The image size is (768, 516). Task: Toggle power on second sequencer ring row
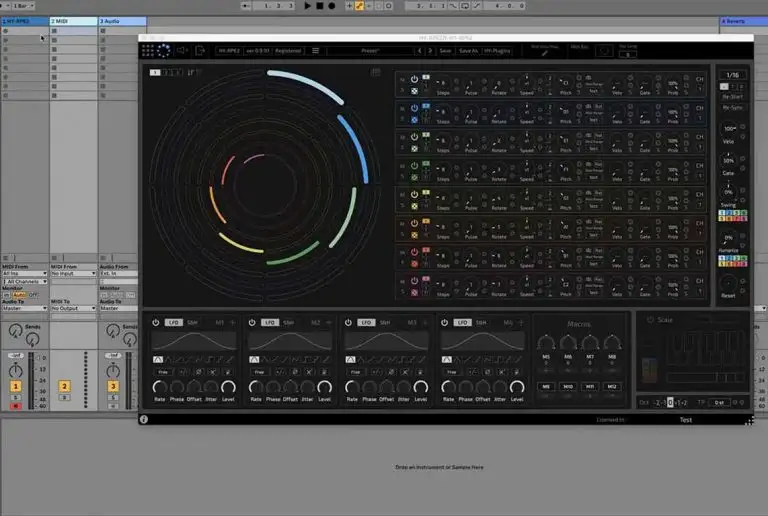click(x=414, y=108)
